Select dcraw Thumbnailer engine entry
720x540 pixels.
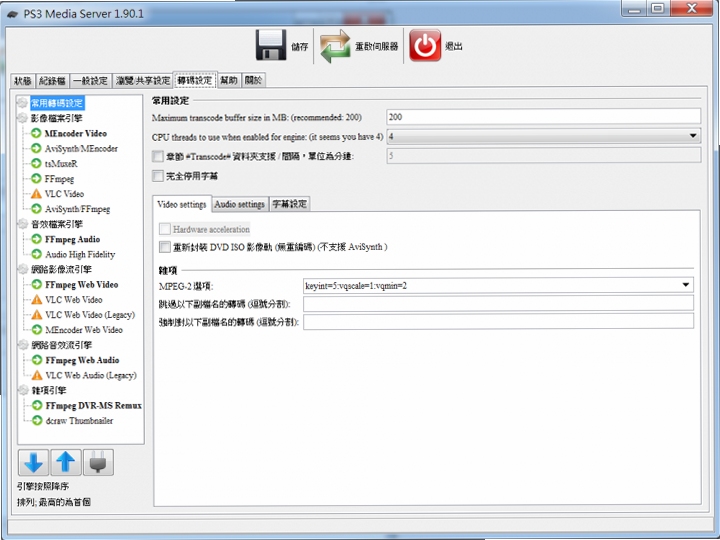tap(79, 420)
